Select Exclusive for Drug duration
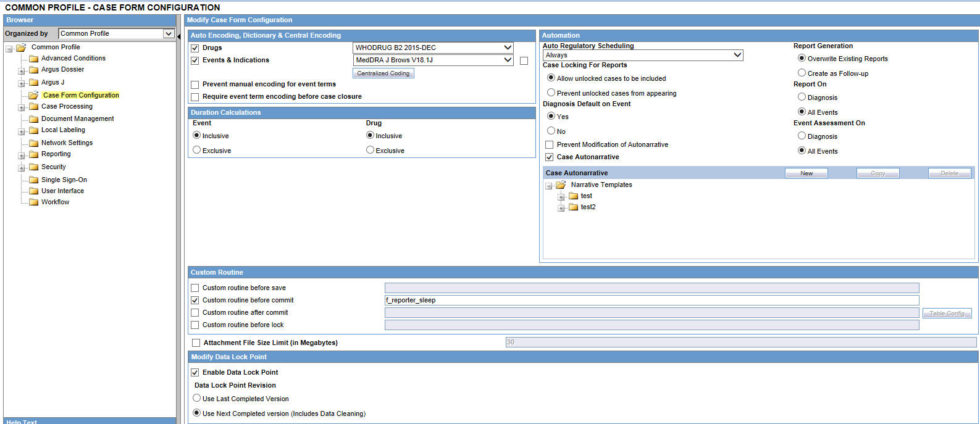 [371, 150]
